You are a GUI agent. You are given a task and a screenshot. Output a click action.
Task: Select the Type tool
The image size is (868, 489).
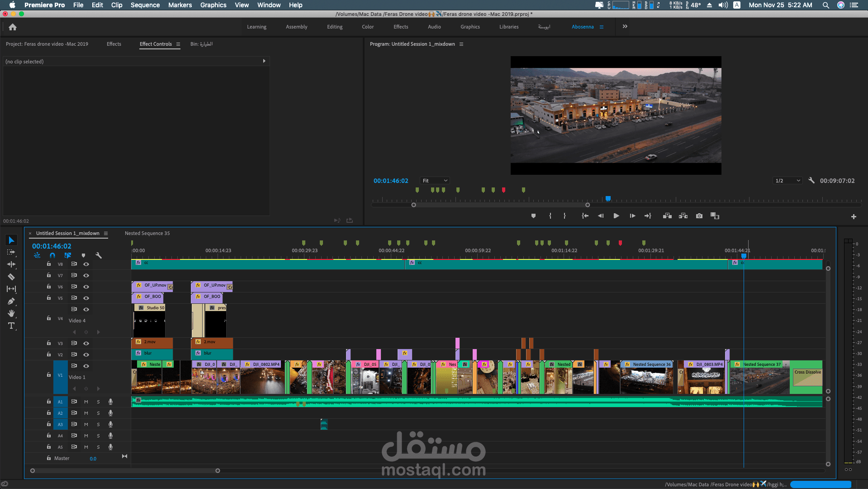pyautogui.click(x=11, y=326)
